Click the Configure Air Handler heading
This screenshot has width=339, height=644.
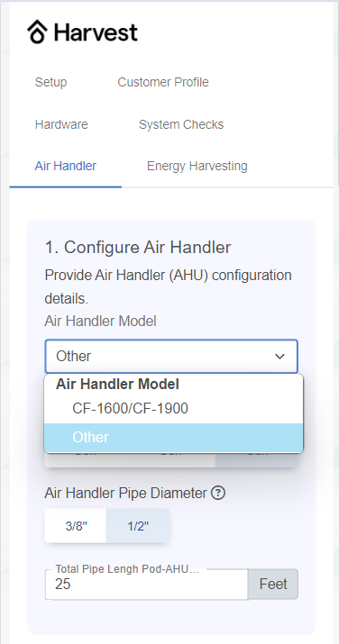click(x=138, y=248)
